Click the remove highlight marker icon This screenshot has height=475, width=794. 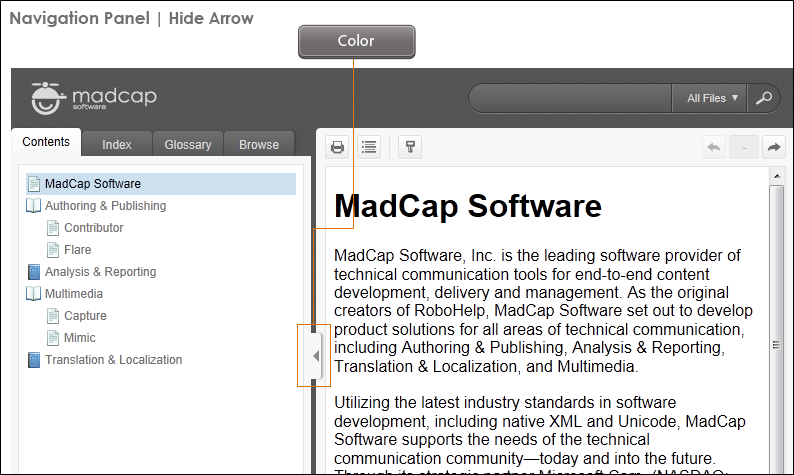pyautogui.click(x=410, y=147)
